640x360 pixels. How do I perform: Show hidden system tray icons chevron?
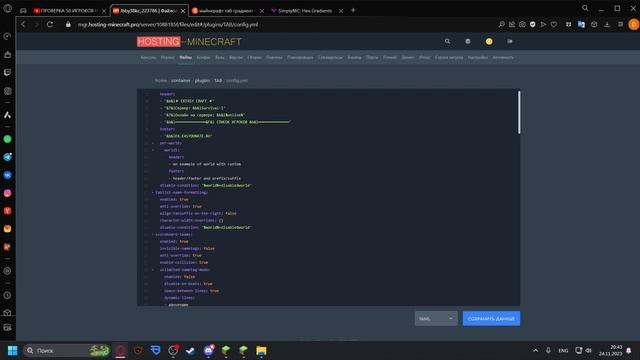(x=536, y=351)
